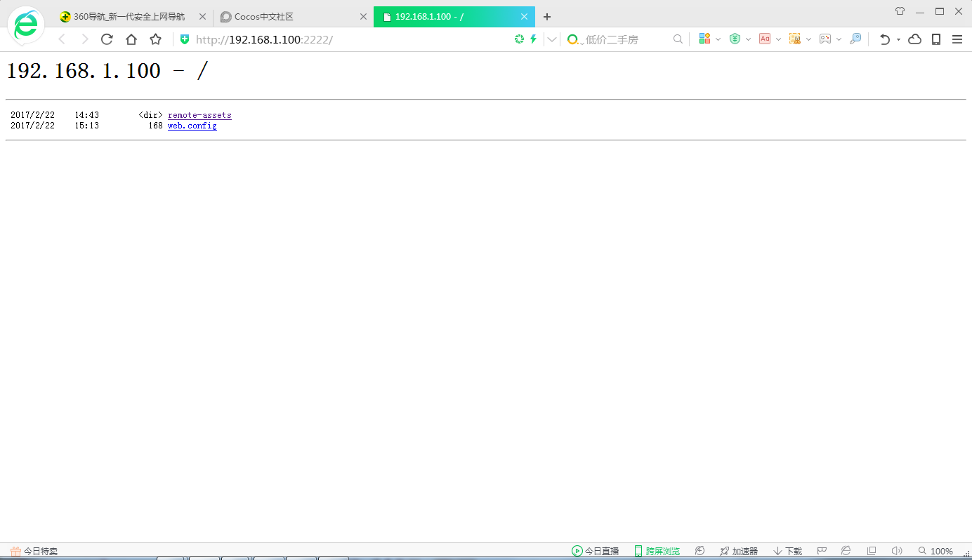Viewport: 972px width, 560px height.
Task: Open the yuan shield wallet icon
Action: coord(735,39)
